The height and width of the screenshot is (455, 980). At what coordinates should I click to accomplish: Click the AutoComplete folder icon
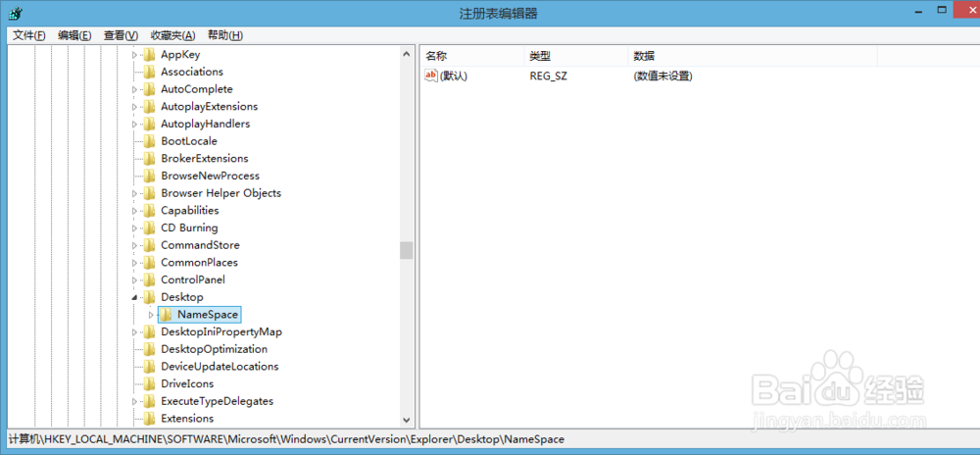click(149, 89)
